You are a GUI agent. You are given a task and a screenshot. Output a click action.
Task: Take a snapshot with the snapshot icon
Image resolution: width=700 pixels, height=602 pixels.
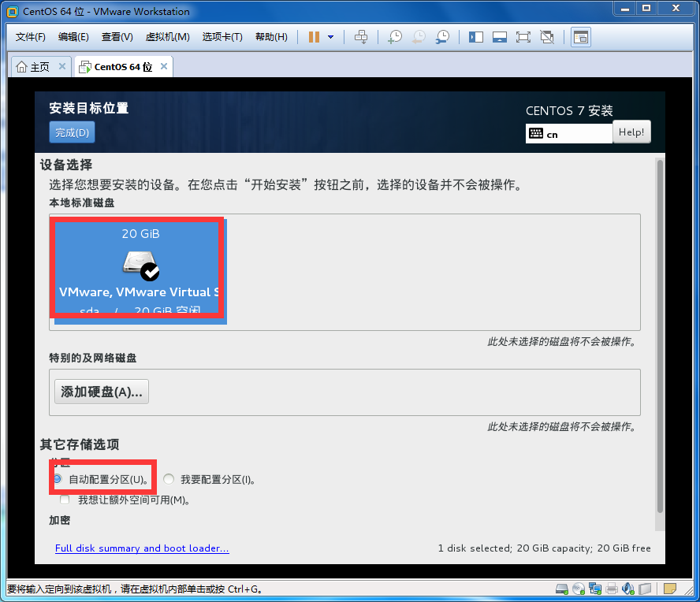[395, 37]
